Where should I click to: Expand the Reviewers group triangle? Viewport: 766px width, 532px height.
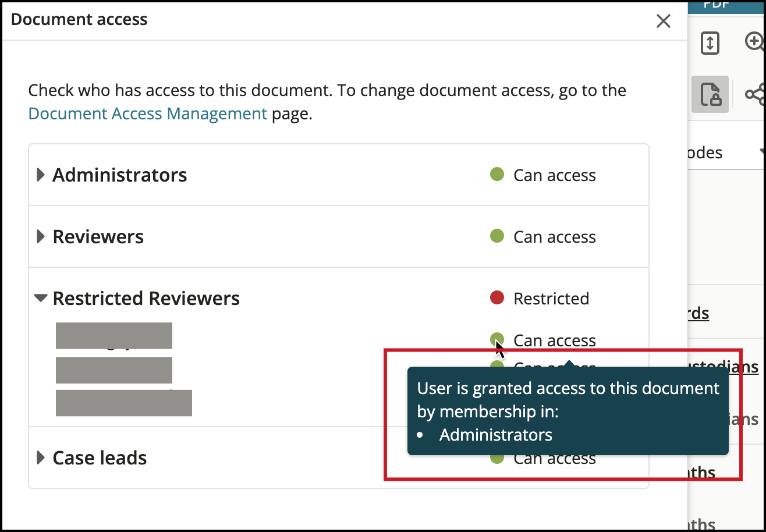pos(41,236)
